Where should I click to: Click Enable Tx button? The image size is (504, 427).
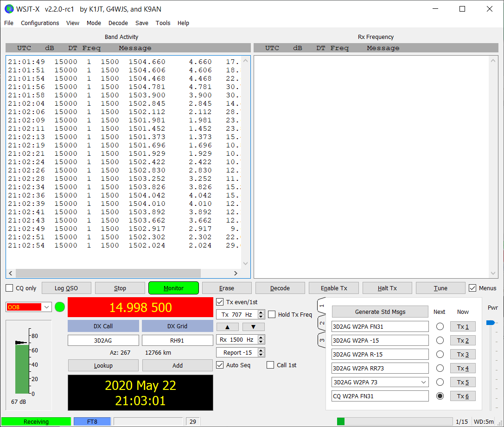(334, 288)
